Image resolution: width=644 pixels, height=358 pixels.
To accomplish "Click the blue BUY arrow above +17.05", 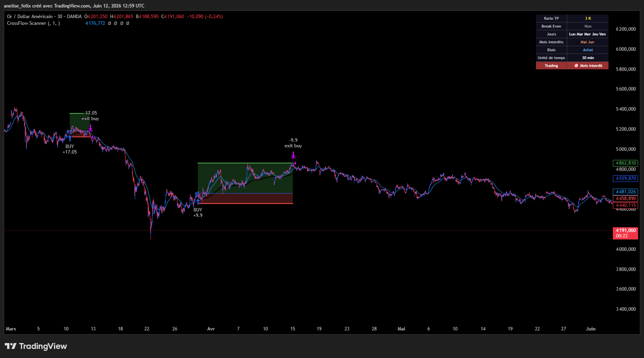I will point(70,139).
